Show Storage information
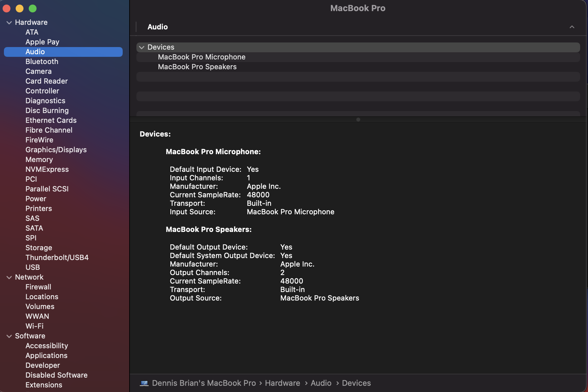This screenshot has height=392, width=588. (x=39, y=248)
